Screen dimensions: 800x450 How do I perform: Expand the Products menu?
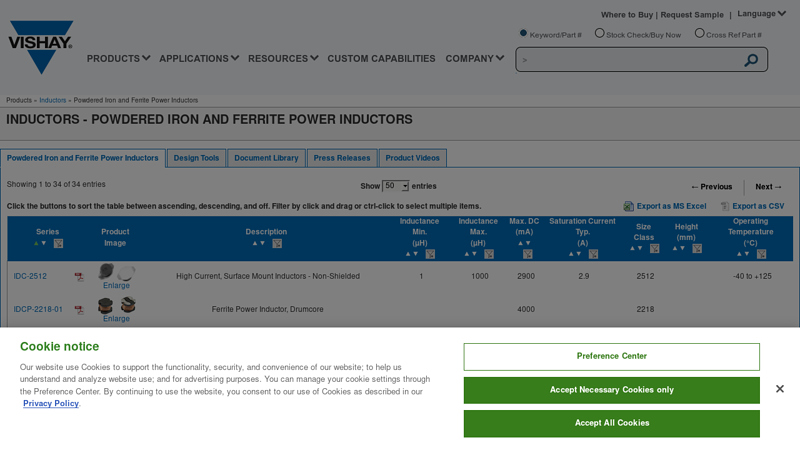118,59
